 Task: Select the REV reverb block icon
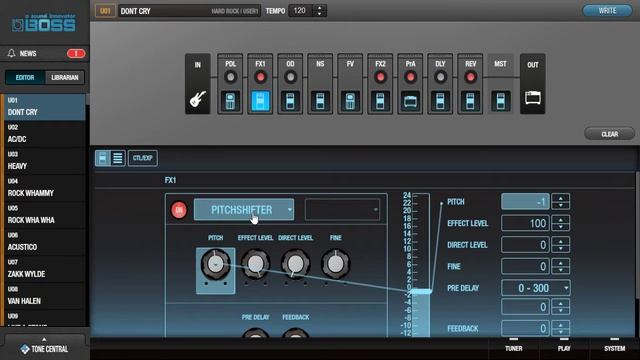pos(470,101)
